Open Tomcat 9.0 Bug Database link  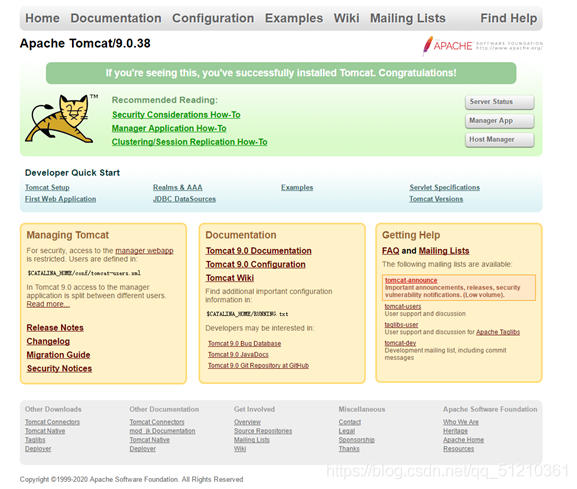pos(244,344)
